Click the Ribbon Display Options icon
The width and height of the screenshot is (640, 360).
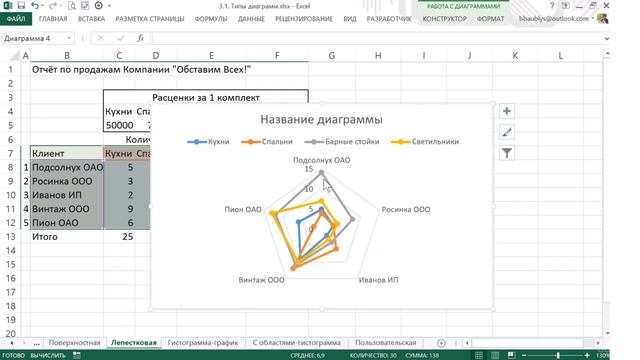click(x=566, y=6)
